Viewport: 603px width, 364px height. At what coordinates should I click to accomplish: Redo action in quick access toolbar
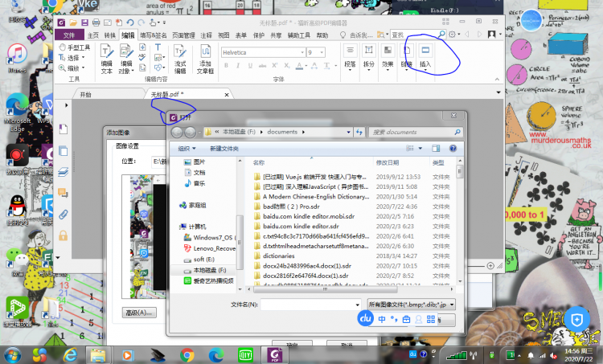point(142,22)
